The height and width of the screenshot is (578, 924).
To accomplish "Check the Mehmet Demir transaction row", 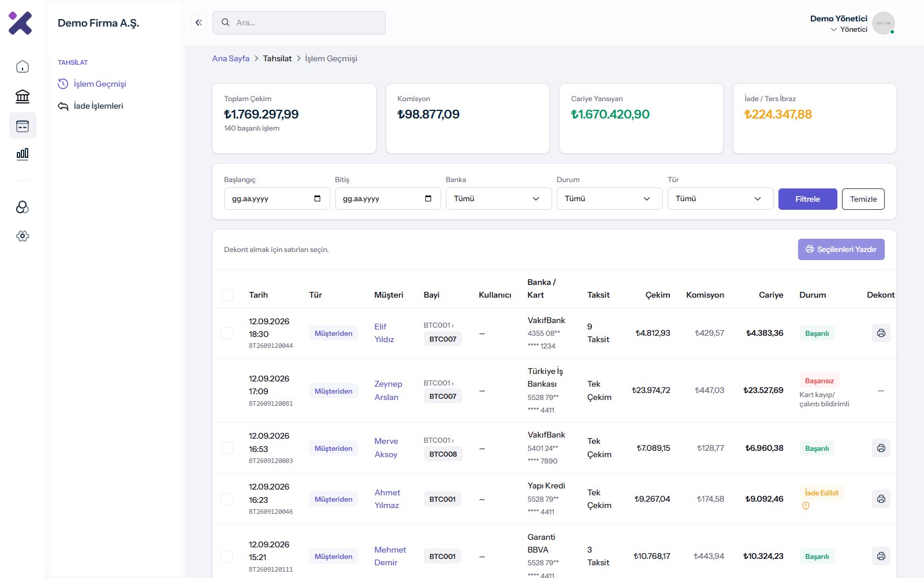I will point(227,556).
